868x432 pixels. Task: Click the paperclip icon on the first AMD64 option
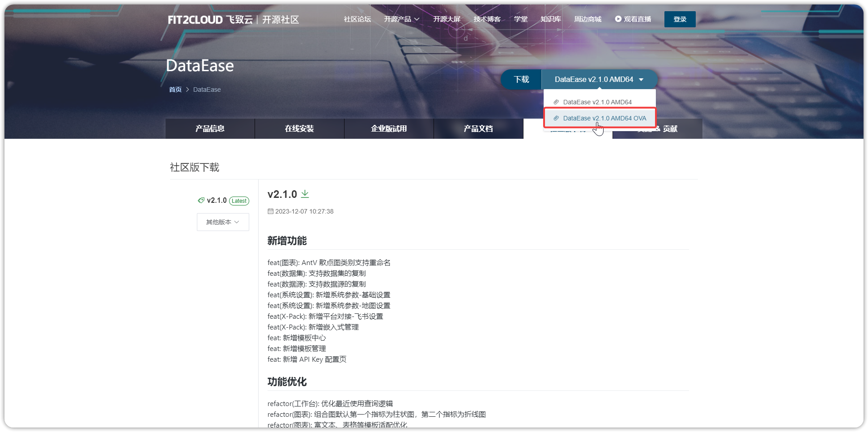tap(556, 102)
